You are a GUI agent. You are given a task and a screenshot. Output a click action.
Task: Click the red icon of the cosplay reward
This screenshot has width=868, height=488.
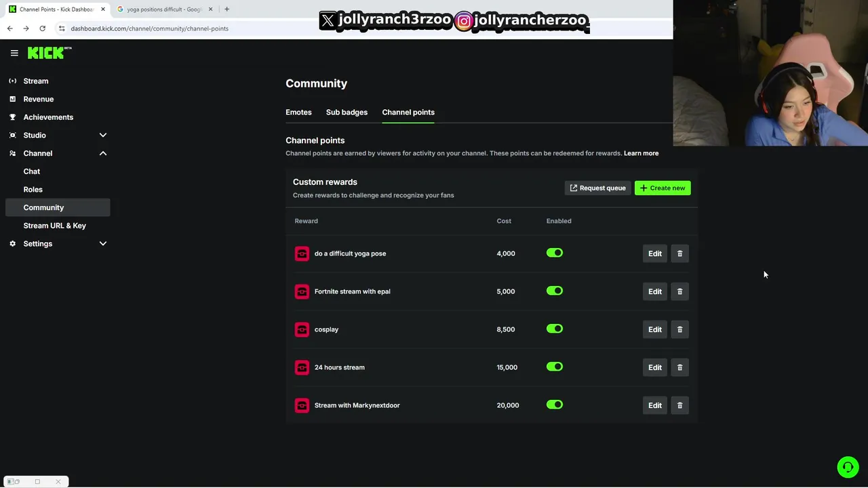(302, 329)
